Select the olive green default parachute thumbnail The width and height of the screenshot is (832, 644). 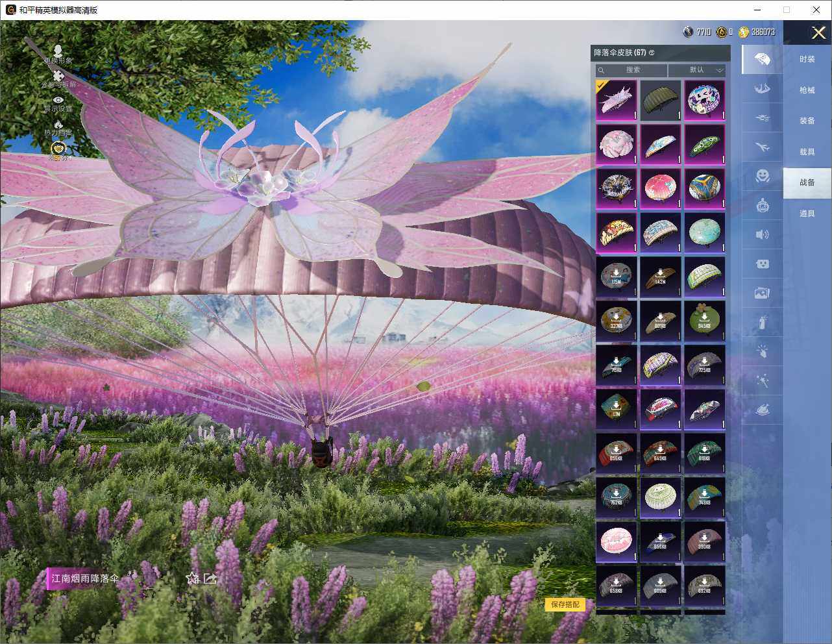click(660, 100)
